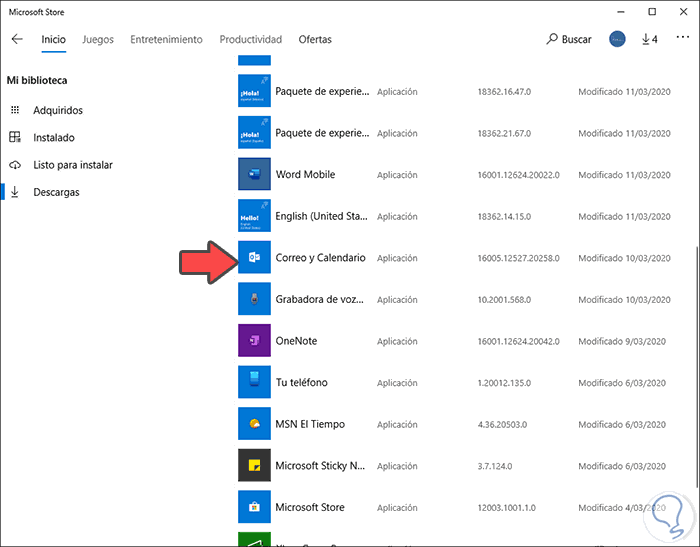Click version 1.20012.135.0
The width and height of the screenshot is (700, 547).
[x=504, y=383]
